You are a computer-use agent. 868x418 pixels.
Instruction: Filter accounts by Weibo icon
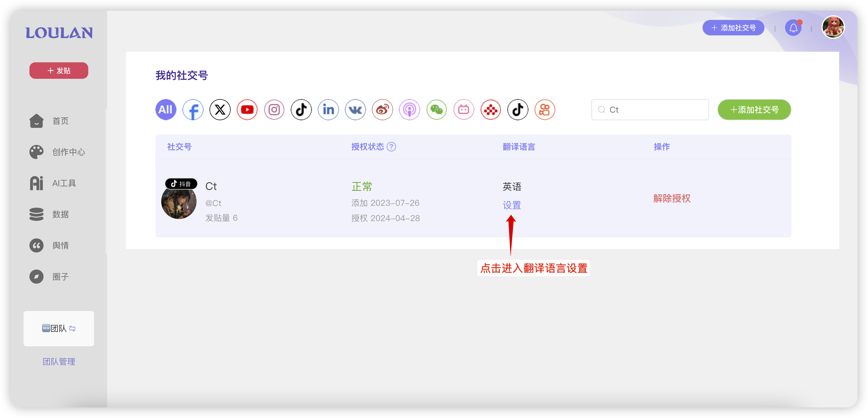(x=383, y=110)
